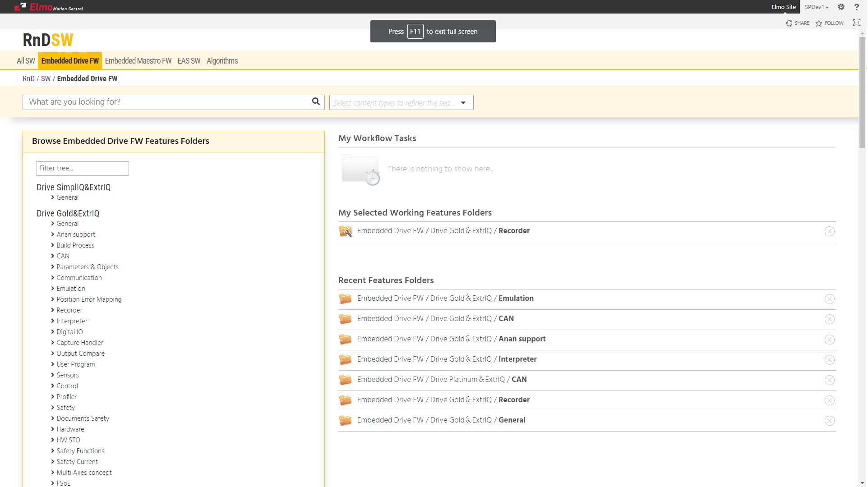Image resolution: width=868 pixels, height=487 pixels.
Task: Expand the Anan support tree node
Action: [x=52, y=234]
